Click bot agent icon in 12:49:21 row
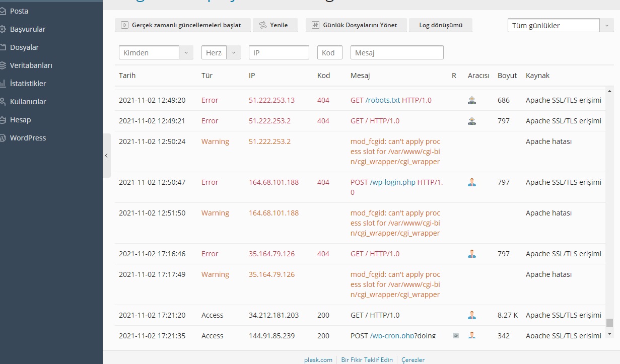 point(472,121)
